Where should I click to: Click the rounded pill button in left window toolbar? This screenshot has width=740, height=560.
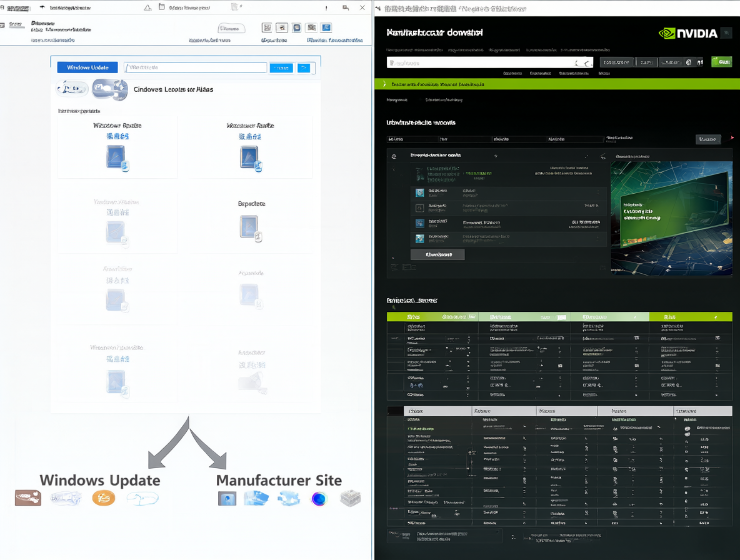coord(231,28)
